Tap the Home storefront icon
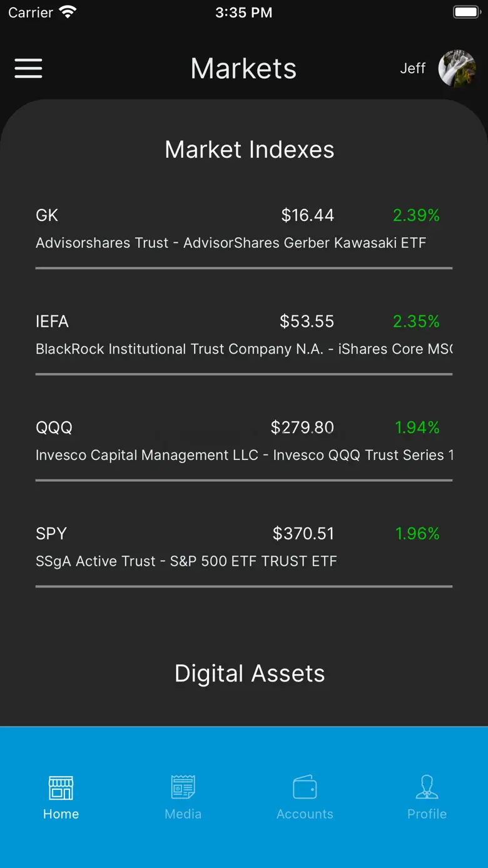Image resolution: width=488 pixels, height=868 pixels. point(61,787)
